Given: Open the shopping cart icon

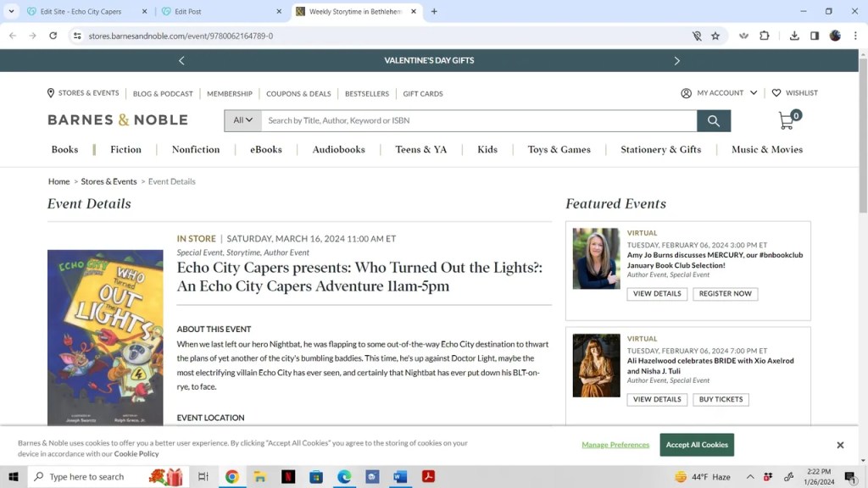Looking at the screenshot, I should tap(787, 120).
